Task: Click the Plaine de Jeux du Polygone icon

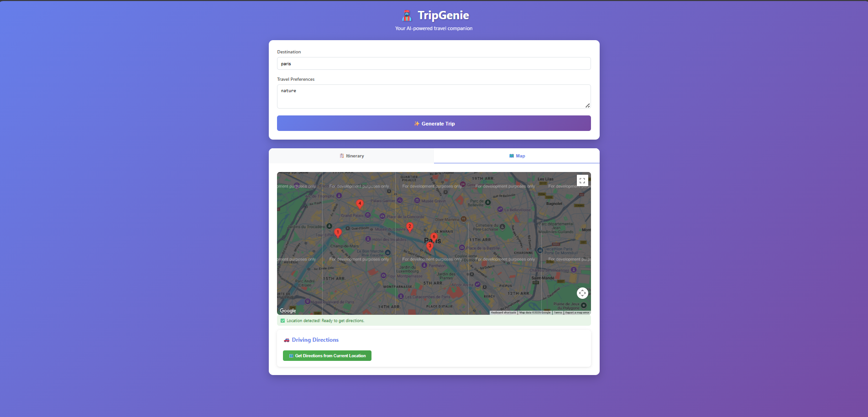Action: (584, 305)
